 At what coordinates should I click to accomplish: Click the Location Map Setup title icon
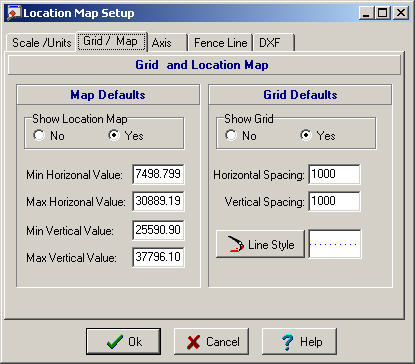pyautogui.click(x=14, y=13)
